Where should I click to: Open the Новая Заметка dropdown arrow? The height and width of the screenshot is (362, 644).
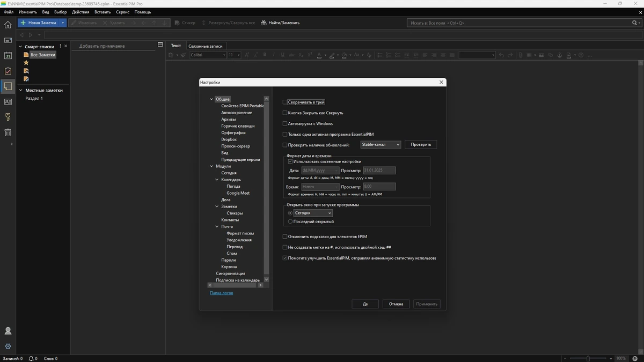point(63,23)
